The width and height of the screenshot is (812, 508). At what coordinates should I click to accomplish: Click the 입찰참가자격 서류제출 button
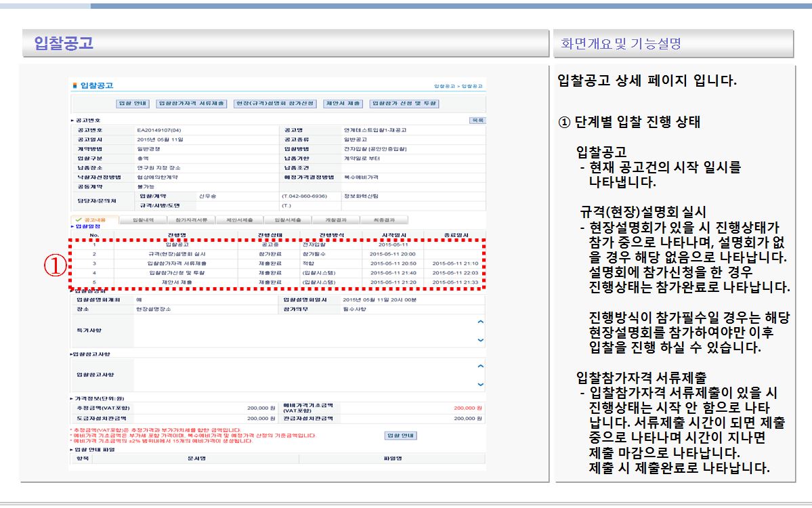(191, 104)
